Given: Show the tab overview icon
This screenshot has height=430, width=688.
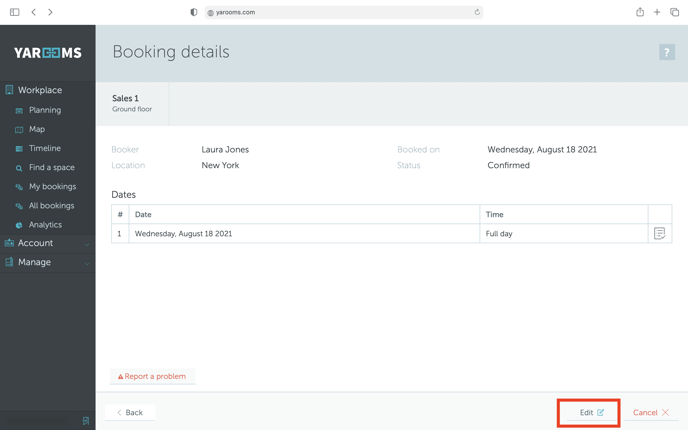Looking at the screenshot, I should (674, 12).
